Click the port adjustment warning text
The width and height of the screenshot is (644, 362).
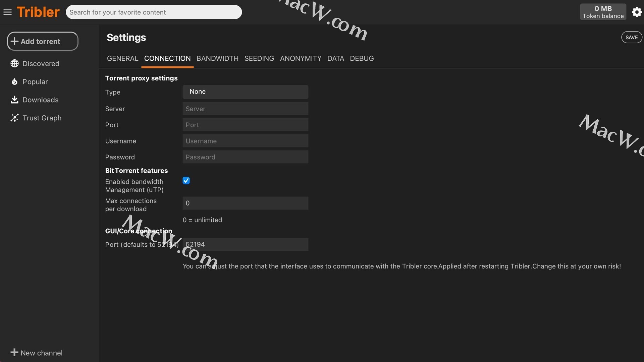pos(401,266)
